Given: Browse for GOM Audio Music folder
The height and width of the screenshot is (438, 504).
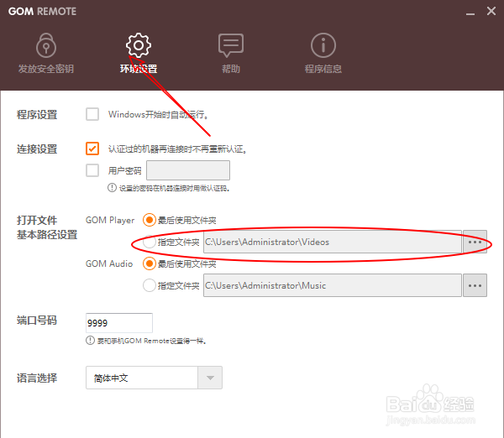Looking at the screenshot, I should (475, 285).
